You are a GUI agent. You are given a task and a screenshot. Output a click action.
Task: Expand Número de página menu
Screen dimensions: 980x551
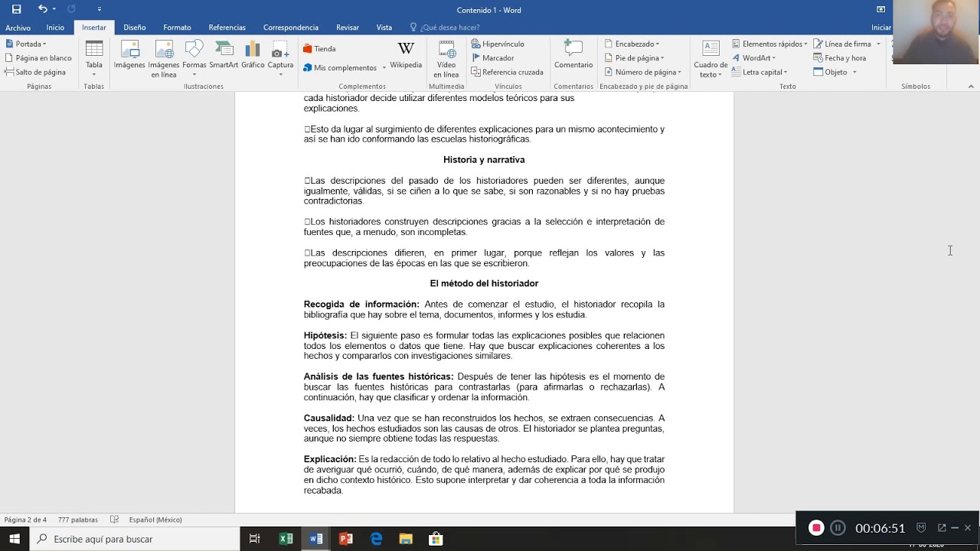[x=643, y=72]
